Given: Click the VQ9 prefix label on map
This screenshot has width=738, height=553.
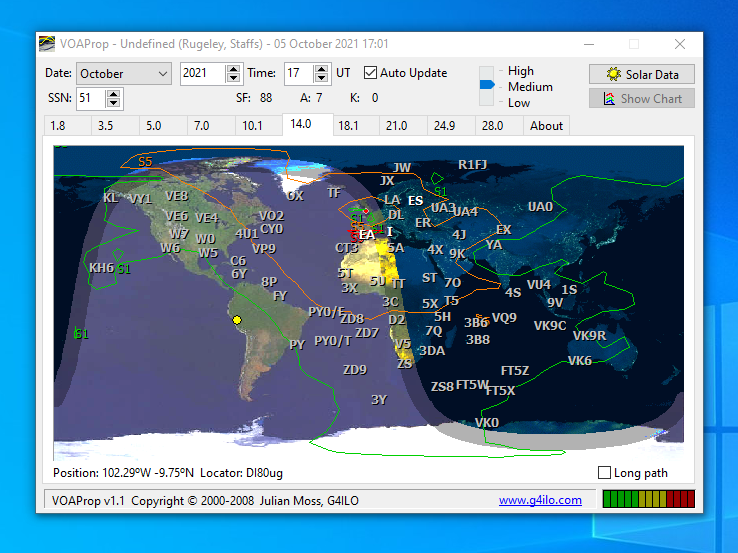Looking at the screenshot, I should (x=504, y=318).
